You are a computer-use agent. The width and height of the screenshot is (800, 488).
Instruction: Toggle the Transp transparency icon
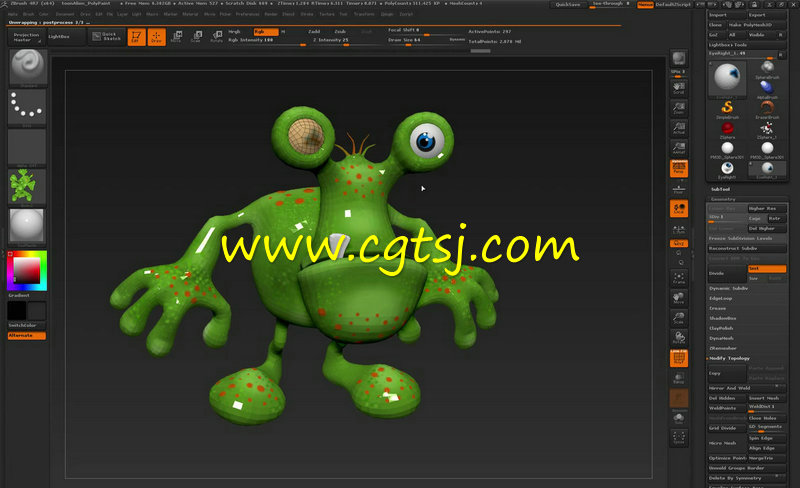[x=679, y=378]
